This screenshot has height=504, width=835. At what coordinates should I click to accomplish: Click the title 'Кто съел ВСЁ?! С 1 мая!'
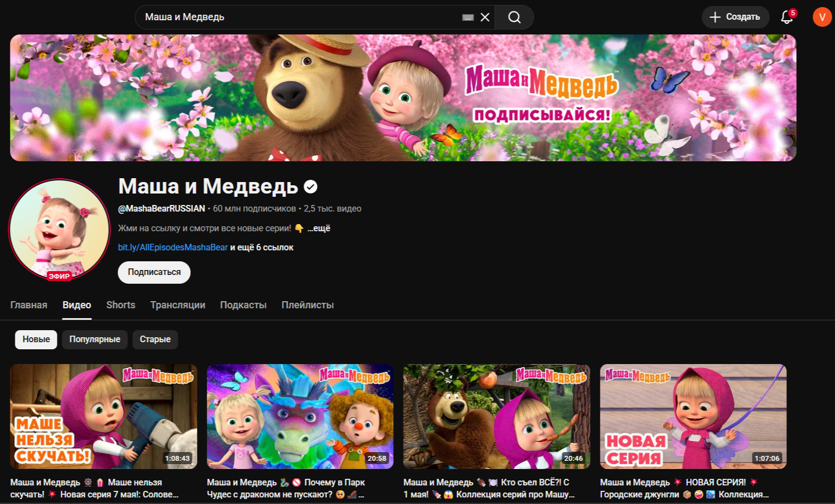(x=489, y=488)
